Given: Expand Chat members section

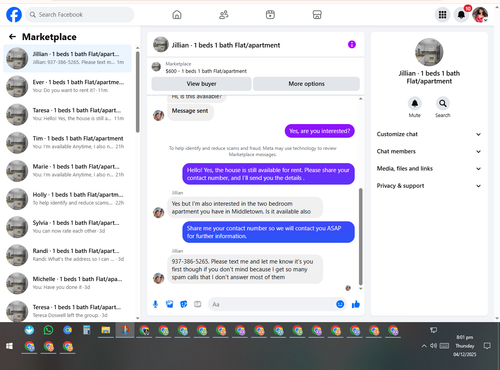Looking at the screenshot, I should (429, 151).
